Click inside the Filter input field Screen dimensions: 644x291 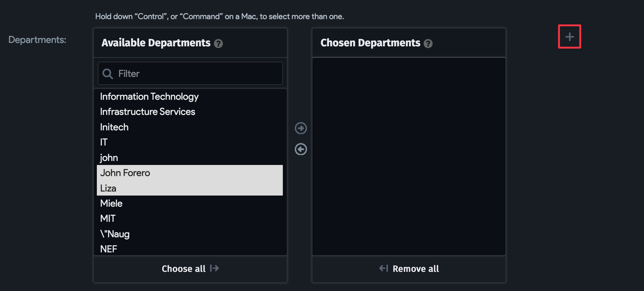tap(185, 74)
